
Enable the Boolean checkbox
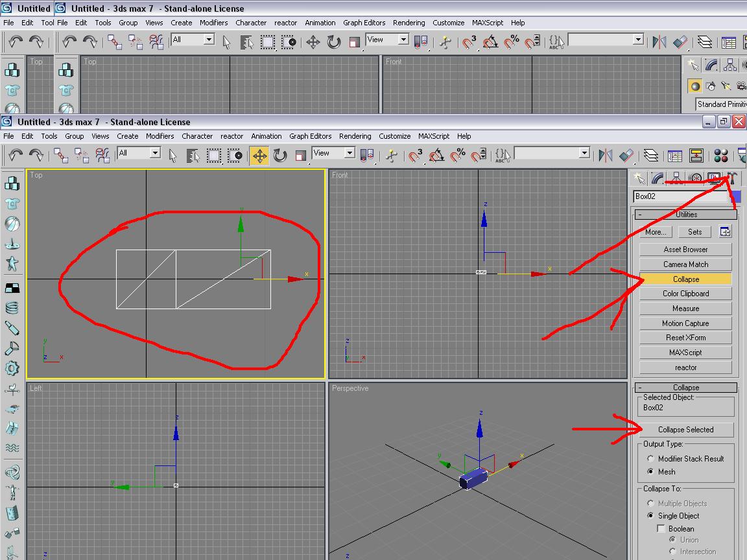coord(661,529)
